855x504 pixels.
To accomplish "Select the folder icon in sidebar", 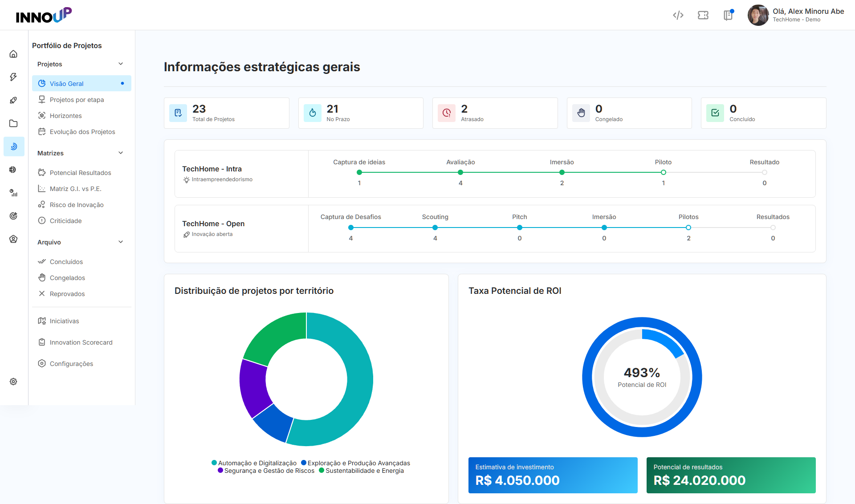I will (x=13, y=123).
